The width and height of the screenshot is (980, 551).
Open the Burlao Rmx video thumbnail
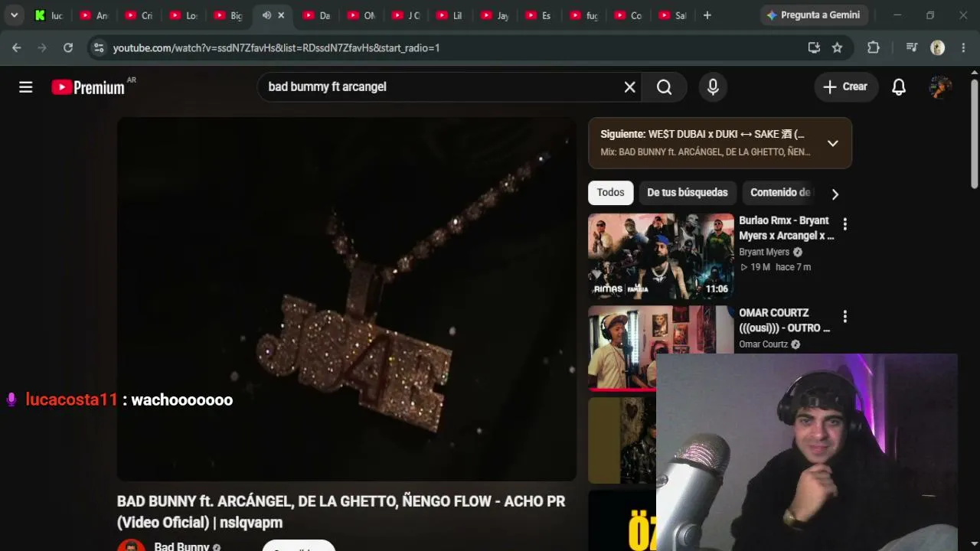[661, 256]
